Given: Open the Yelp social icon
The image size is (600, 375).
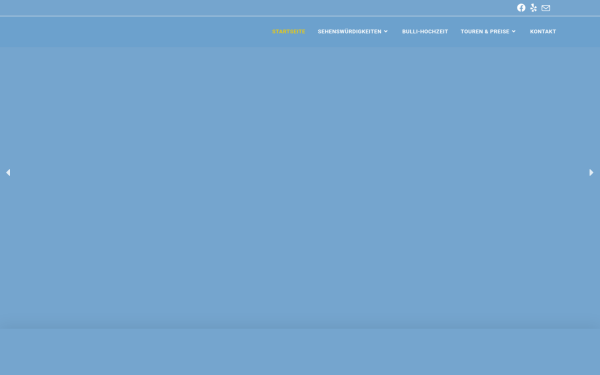Looking at the screenshot, I should click(533, 8).
